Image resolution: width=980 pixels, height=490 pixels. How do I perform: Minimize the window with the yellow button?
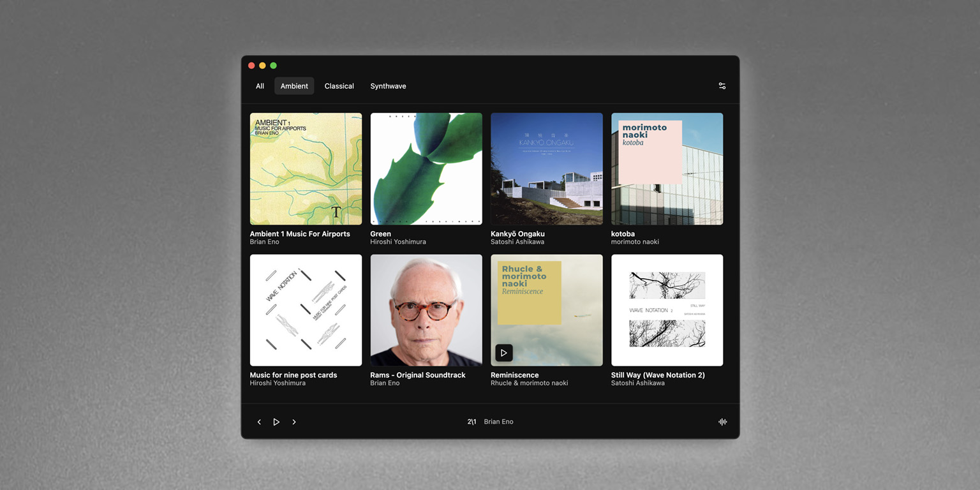click(262, 65)
